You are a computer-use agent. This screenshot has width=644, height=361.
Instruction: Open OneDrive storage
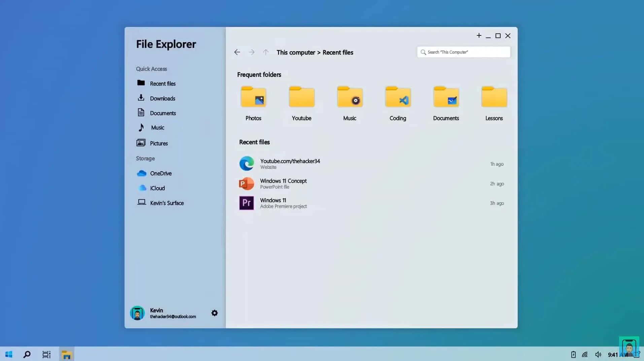click(154, 173)
